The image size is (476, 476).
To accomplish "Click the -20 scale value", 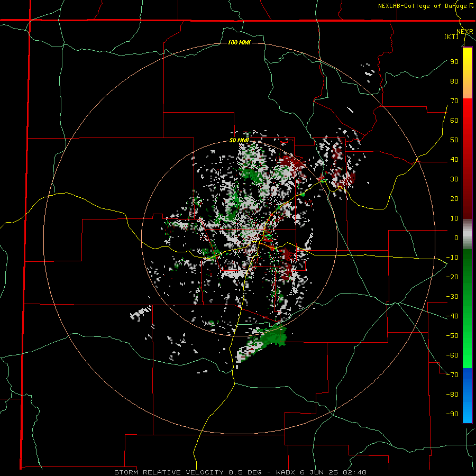I will [x=452, y=277].
